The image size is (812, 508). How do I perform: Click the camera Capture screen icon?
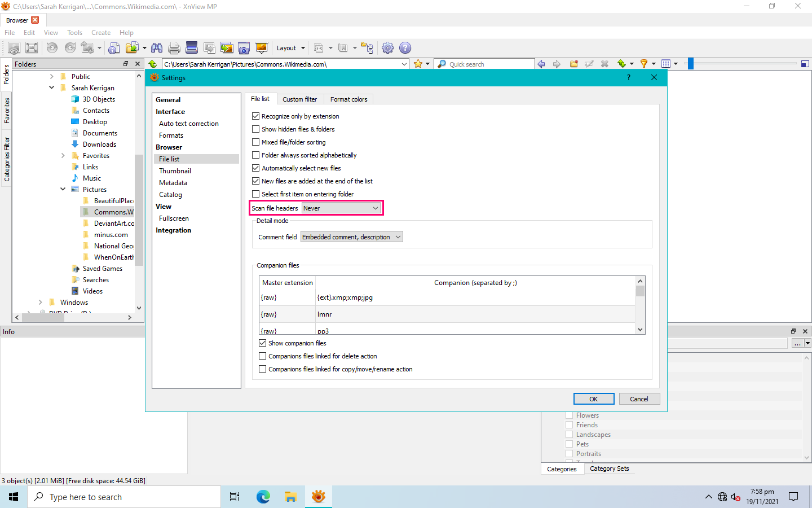pos(244,48)
